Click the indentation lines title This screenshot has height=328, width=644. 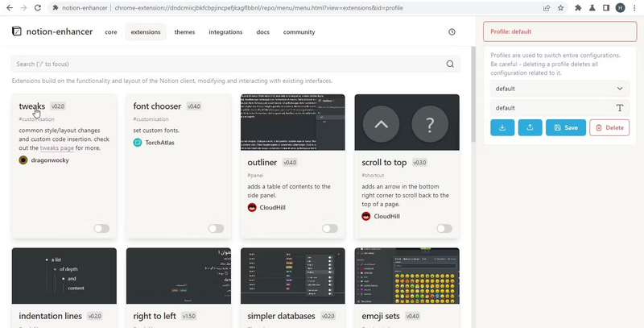[50, 316]
